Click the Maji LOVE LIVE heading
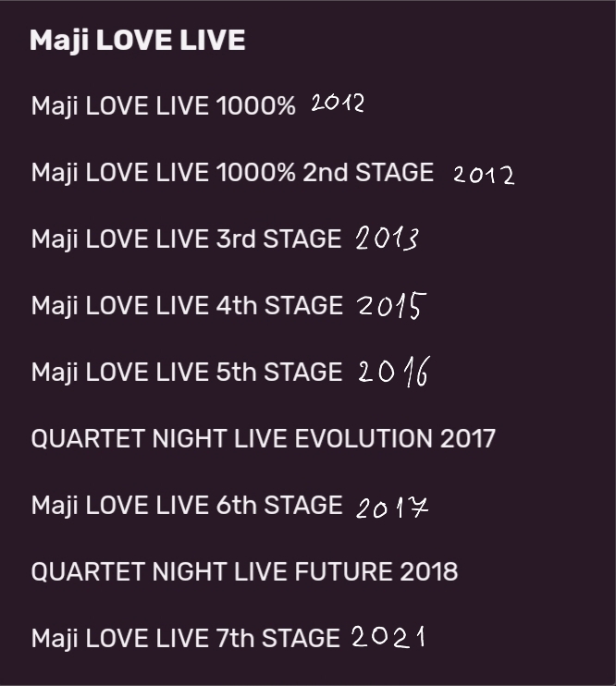Viewport: 616px width, 686px height. [x=137, y=41]
